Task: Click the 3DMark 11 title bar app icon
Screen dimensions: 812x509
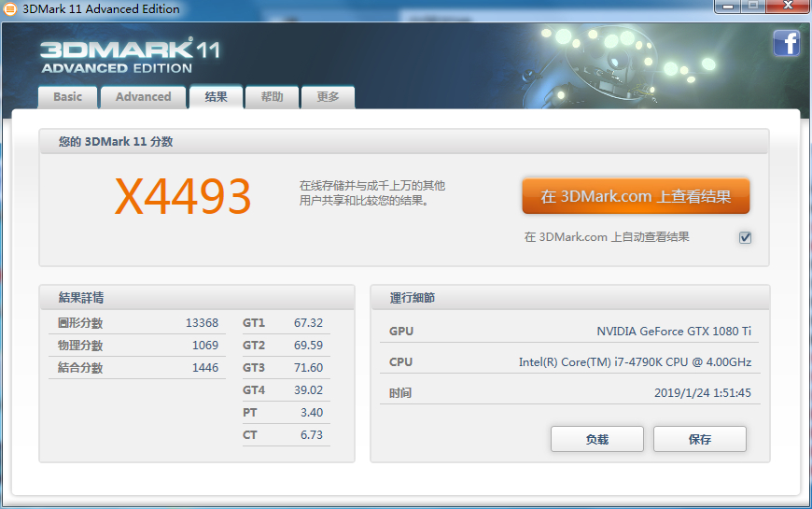Action: (x=10, y=8)
